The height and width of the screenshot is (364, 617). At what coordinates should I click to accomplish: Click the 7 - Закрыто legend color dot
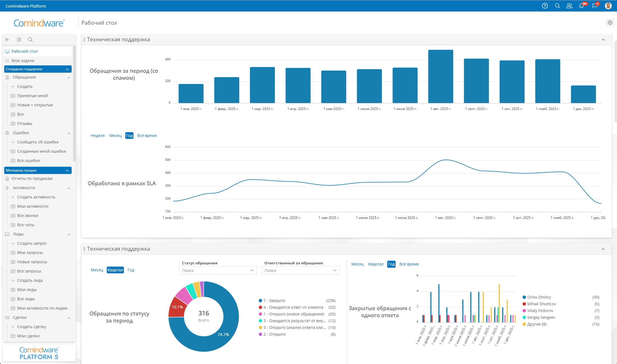point(260,301)
